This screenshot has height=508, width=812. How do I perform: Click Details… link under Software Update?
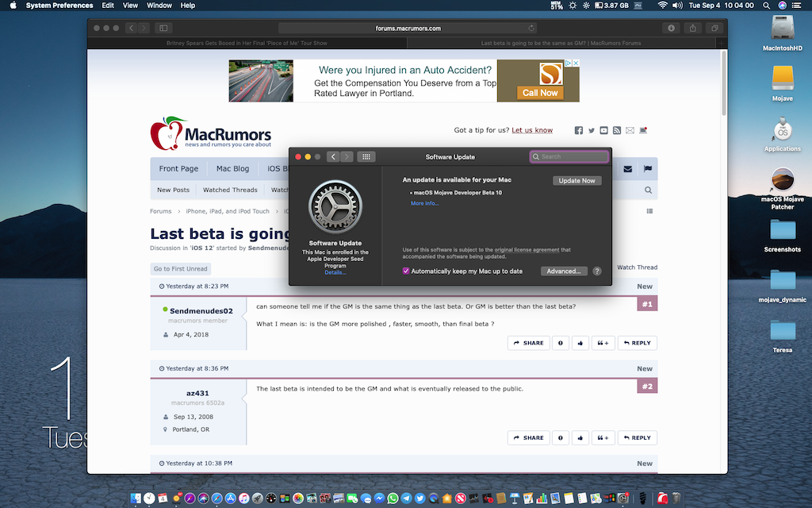(335, 272)
